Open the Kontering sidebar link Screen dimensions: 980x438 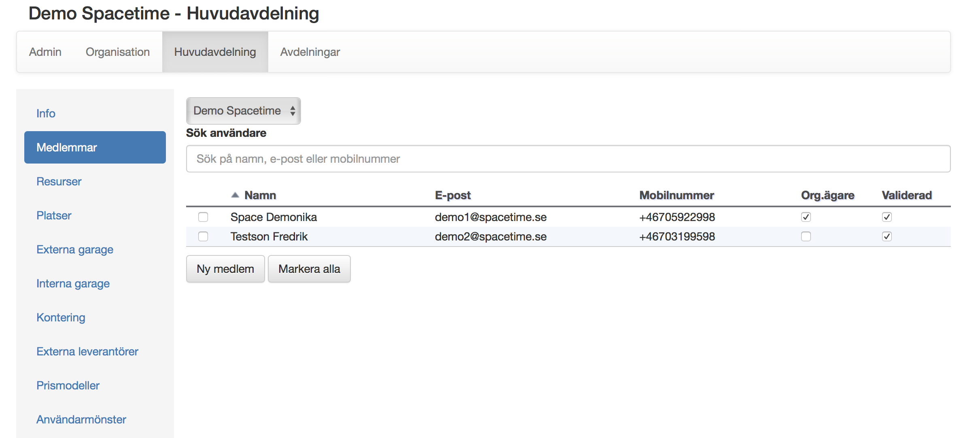61,317
